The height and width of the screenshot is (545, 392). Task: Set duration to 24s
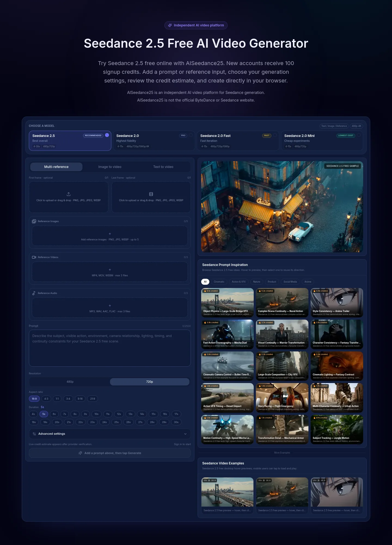point(105,422)
